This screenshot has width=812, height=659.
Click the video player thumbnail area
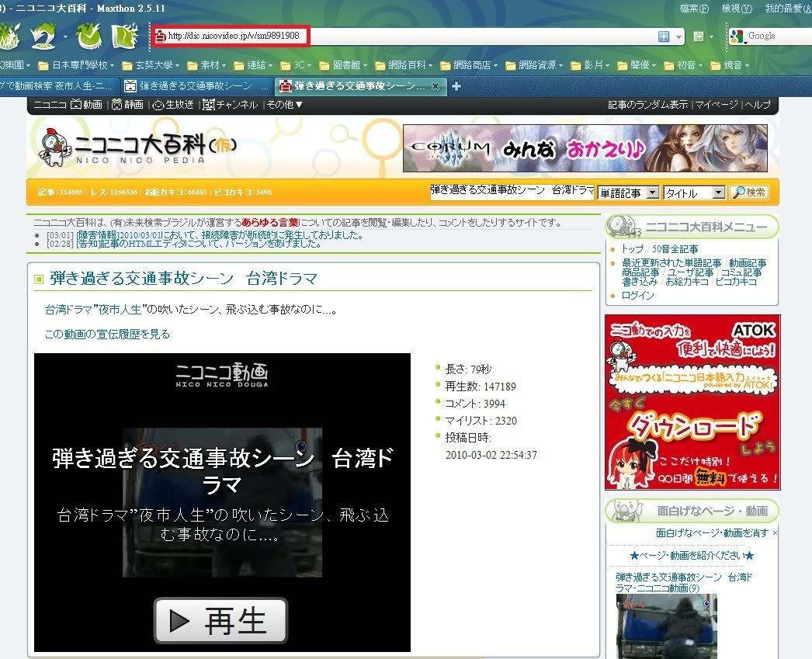coord(222,503)
